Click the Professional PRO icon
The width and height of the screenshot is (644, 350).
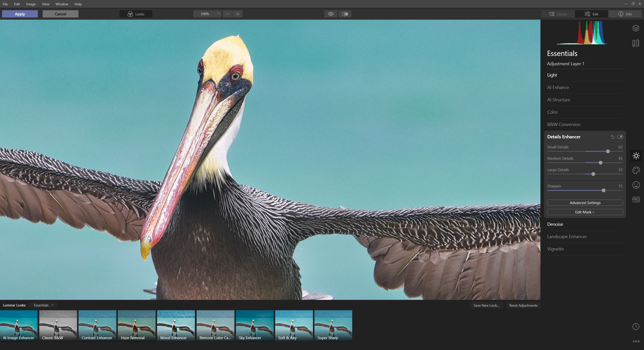point(636,199)
